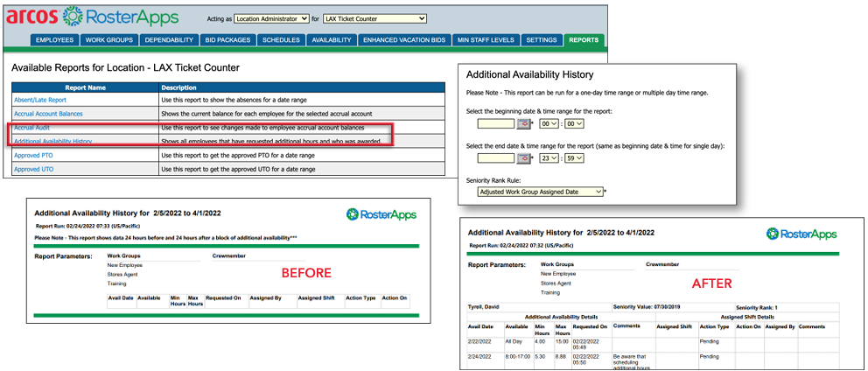Screen dimensions: 868x371
Task: Click the RosterApps logo in BEFORE report
Action: 381,213
